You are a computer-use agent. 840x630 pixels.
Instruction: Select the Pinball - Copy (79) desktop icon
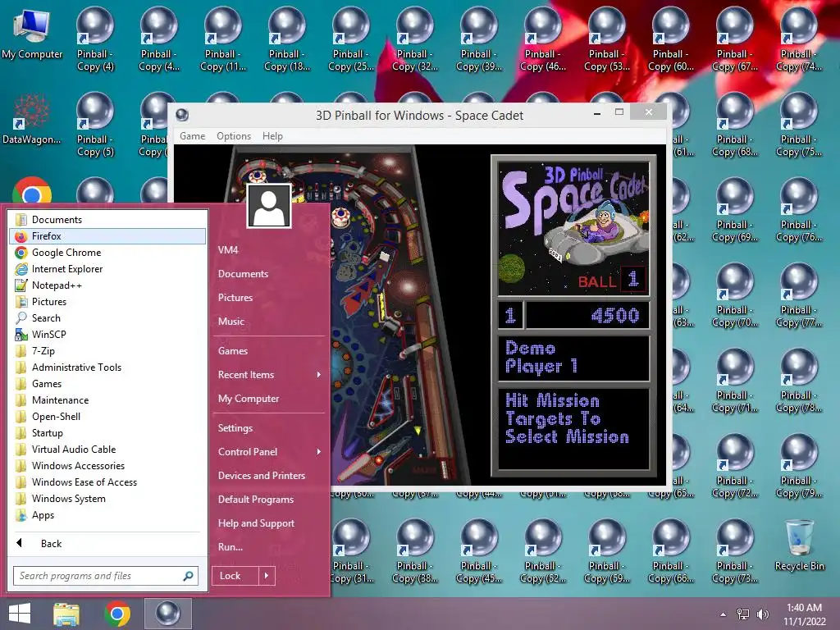click(x=799, y=466)
